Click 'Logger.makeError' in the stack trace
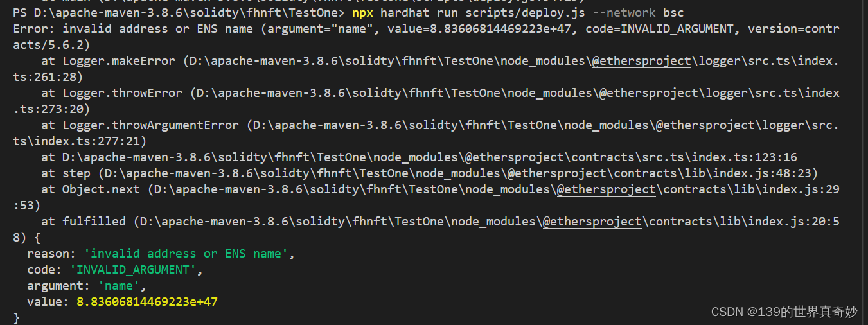 (119, 61)
